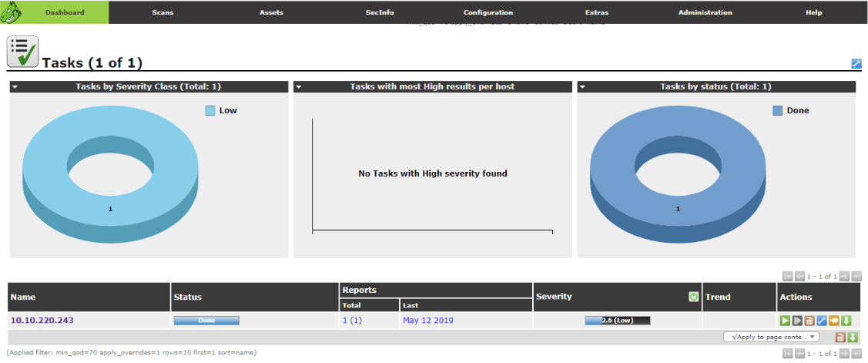Screen dimensions: 868x363
Task: Clone the task using the orange sheep icon
Action: (x=833, y=321)
